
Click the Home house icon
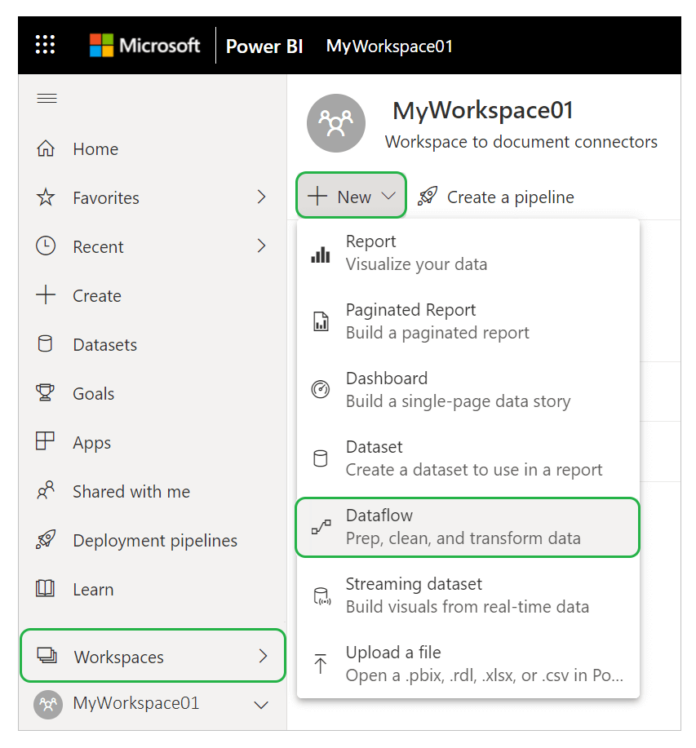point(46,149)
